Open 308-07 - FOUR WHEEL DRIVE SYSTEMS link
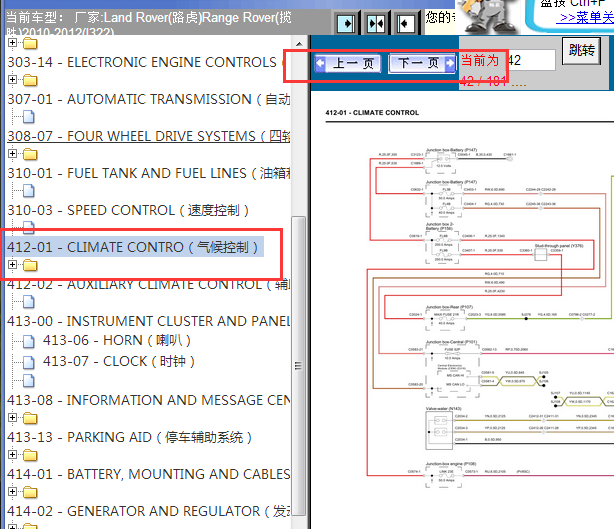 148,136
